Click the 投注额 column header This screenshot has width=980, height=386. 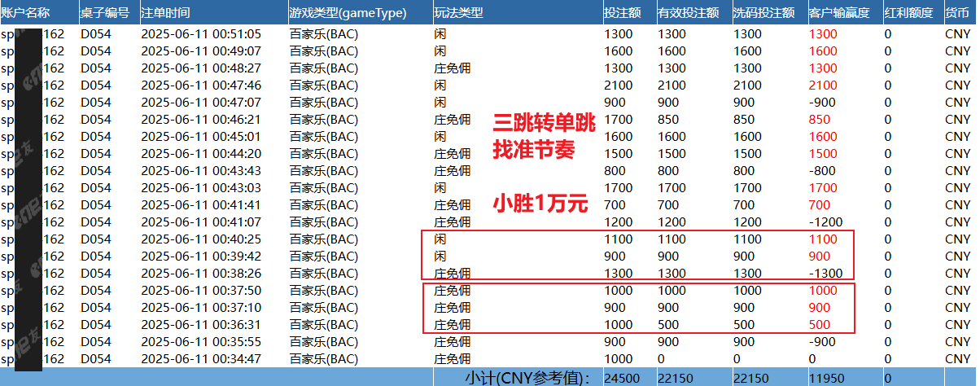(622, 14)
